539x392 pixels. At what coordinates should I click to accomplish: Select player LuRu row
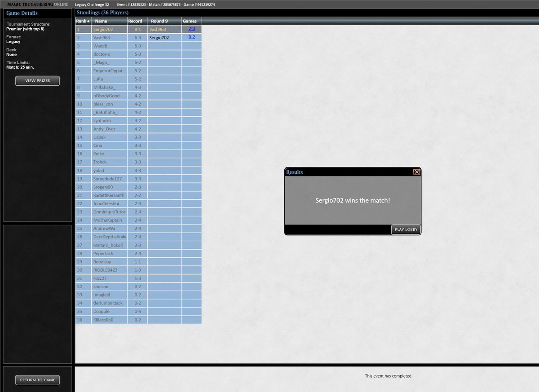(138, 79)
